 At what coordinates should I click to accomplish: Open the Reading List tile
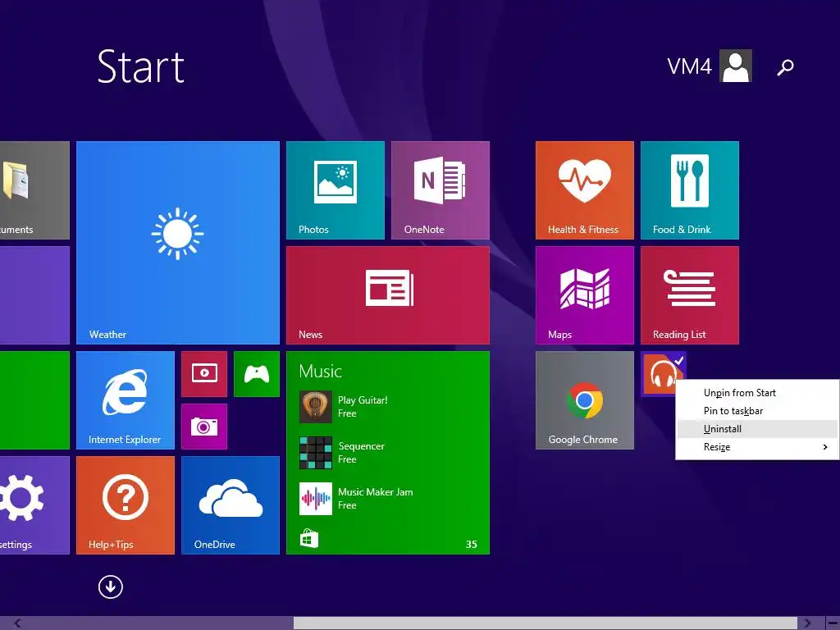tap(689, 295)
